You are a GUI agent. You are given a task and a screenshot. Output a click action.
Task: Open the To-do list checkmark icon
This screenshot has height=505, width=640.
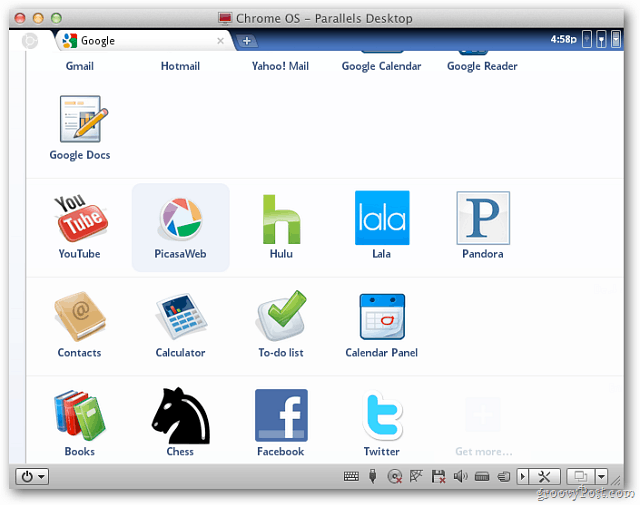281,316
